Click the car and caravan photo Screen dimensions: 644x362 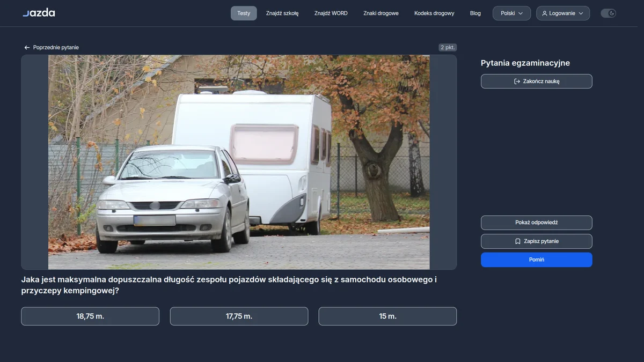tap(239, 162)
